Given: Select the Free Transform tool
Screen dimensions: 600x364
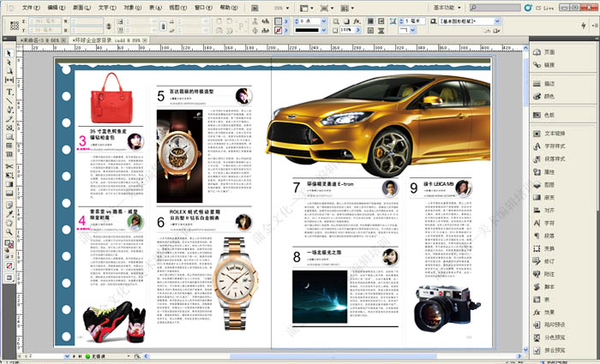Looking at the screenshot, I should 9,176.
